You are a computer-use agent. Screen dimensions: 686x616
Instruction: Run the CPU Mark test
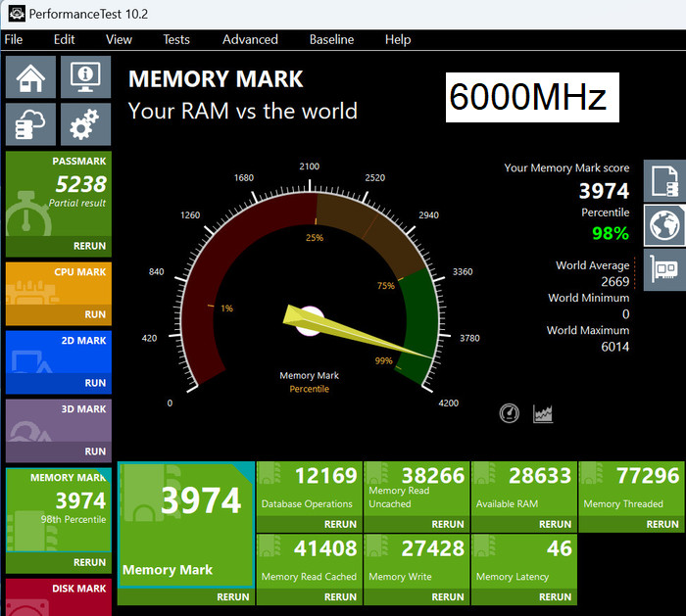pyautogui.click(x=95, y=314)
